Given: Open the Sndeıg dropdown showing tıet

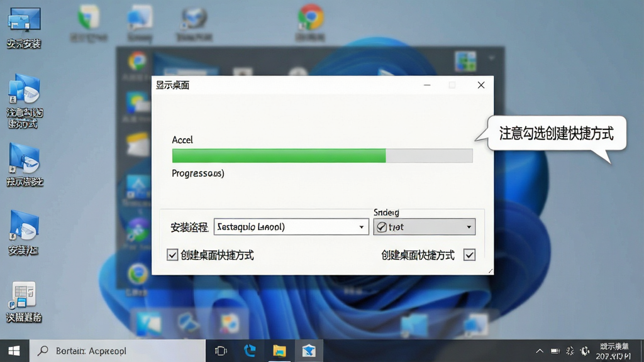Looking at the screenshot, I should click(425, 226).
